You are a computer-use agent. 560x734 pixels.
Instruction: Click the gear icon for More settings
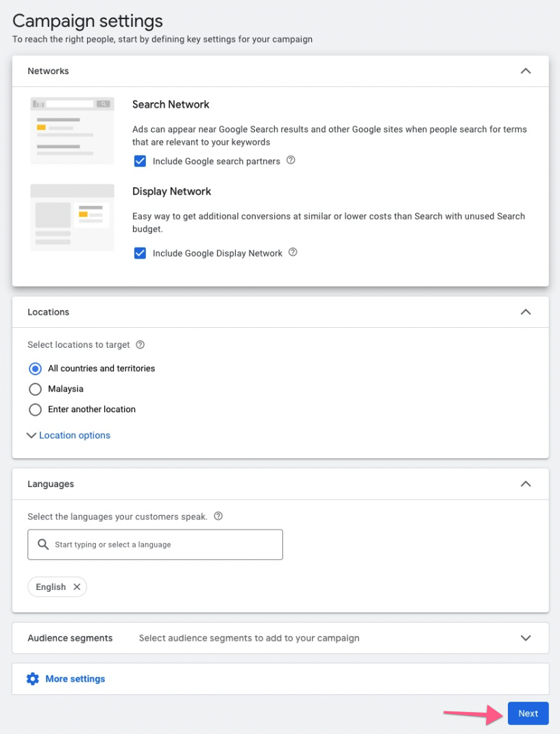pos(33,678)
